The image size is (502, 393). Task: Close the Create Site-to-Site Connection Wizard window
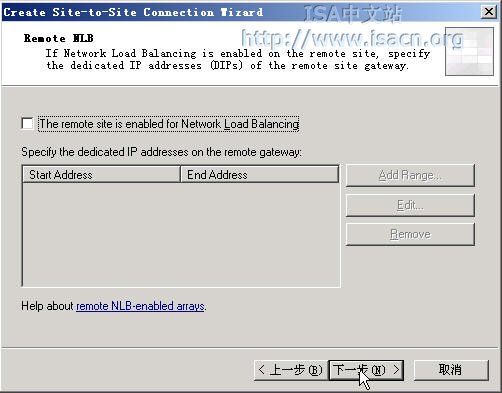489,12
